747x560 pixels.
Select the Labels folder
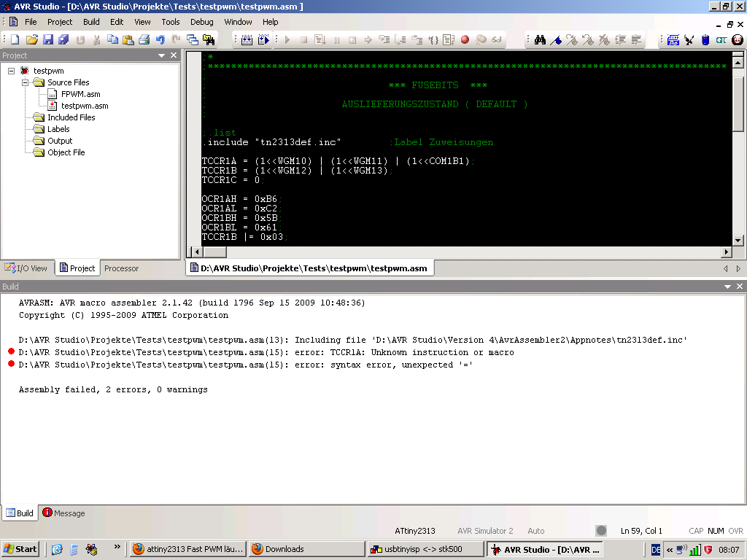pos(58,129)
